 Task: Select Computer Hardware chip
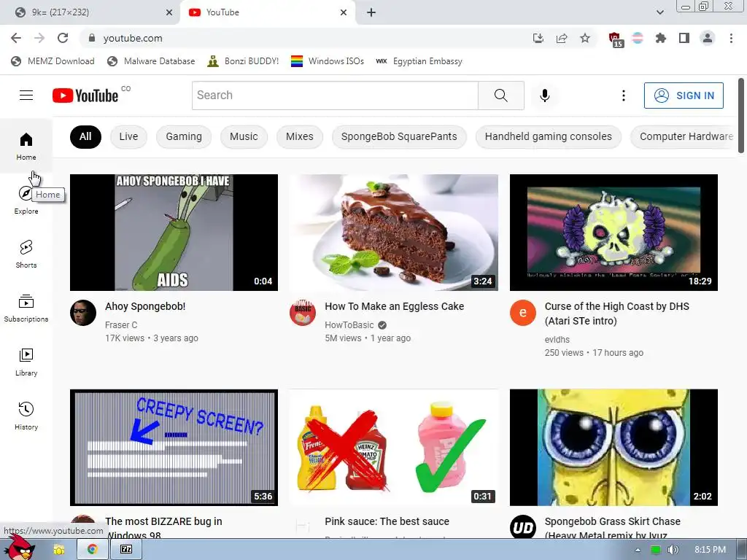[x=684, y=136]
